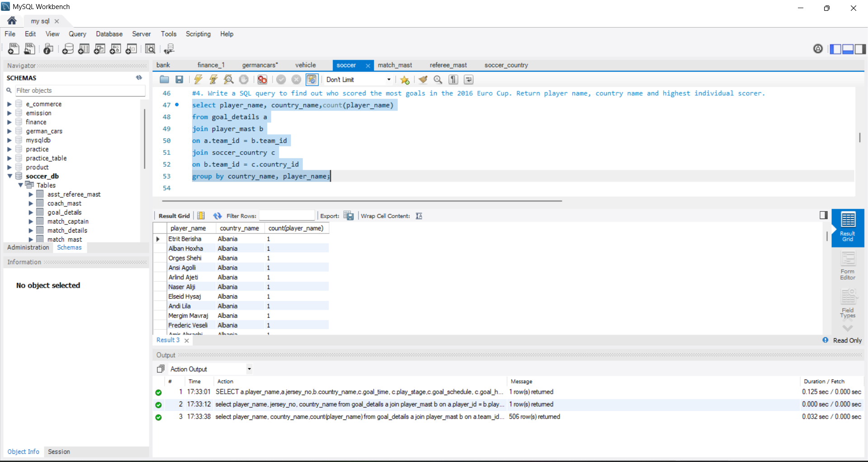Run the explain plan icon
This screenshot has width=868, height=462.
coord(229,79)
